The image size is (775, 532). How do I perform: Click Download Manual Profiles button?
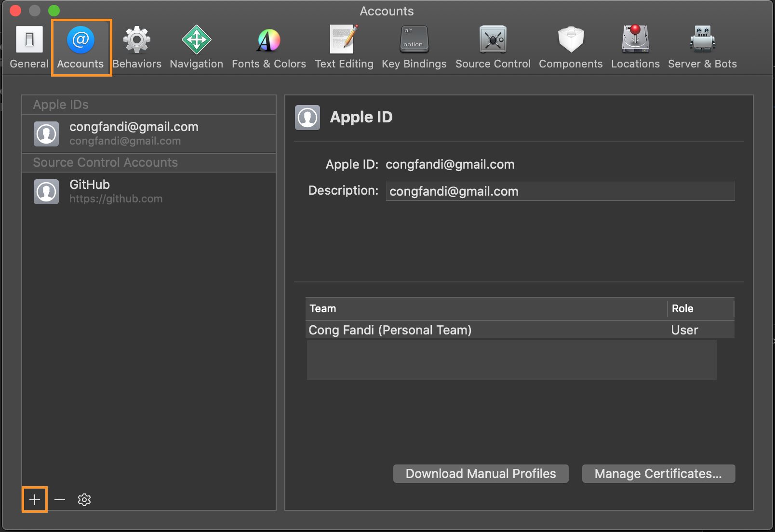tap(481, 474)
